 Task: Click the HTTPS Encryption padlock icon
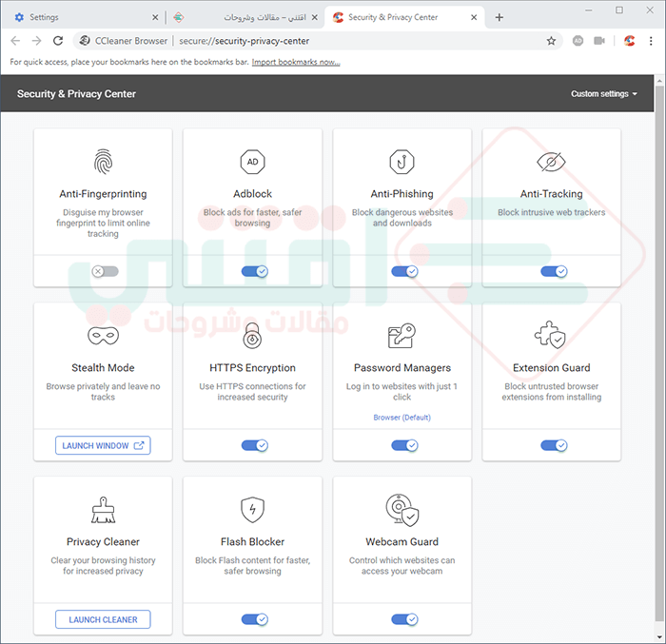click(252, 336)
